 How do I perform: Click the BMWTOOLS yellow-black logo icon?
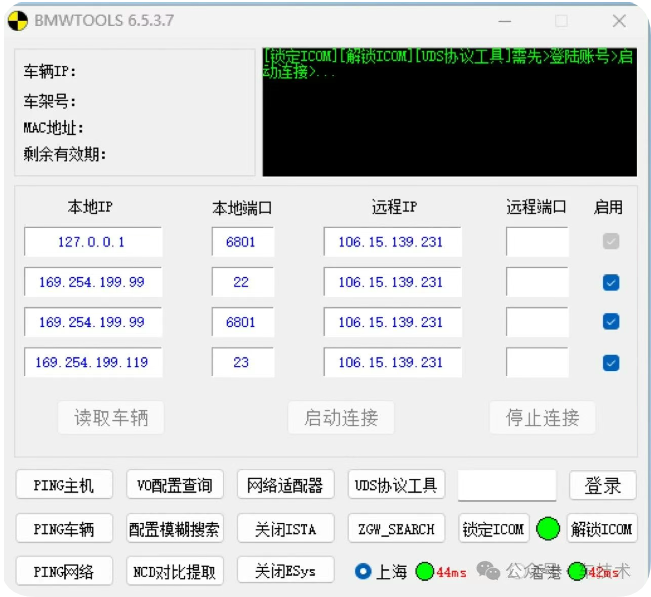(x=18, y=21)
